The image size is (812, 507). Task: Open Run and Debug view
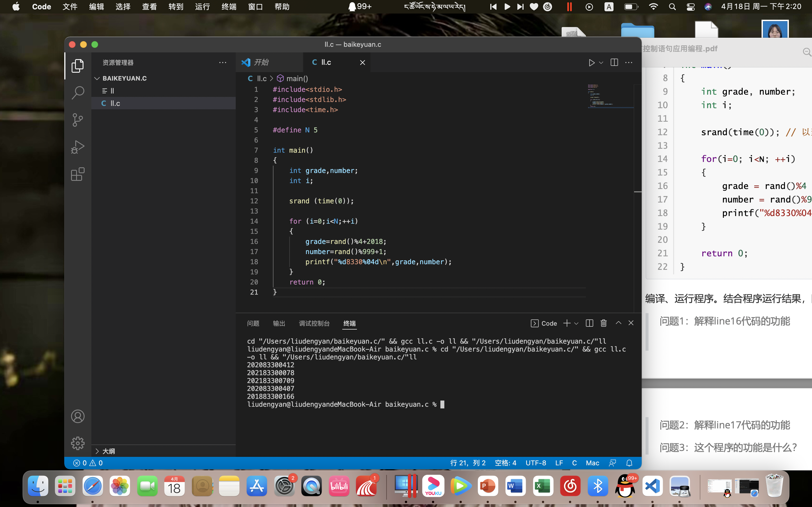click(x=78, y=147)
